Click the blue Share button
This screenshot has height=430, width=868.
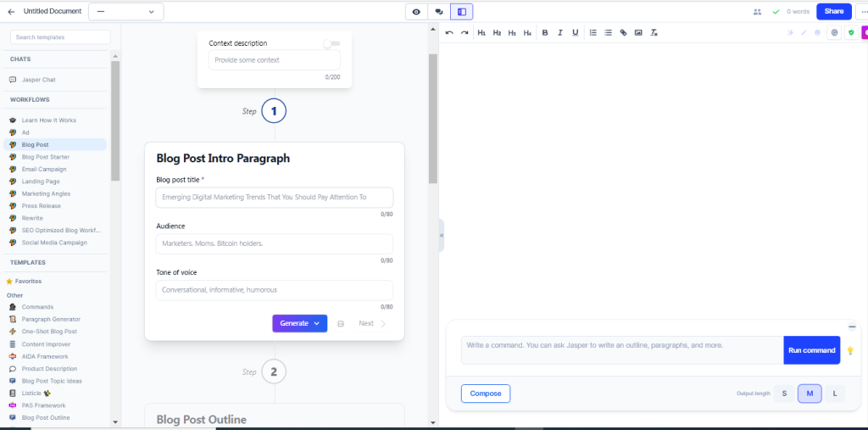[834, 11]
